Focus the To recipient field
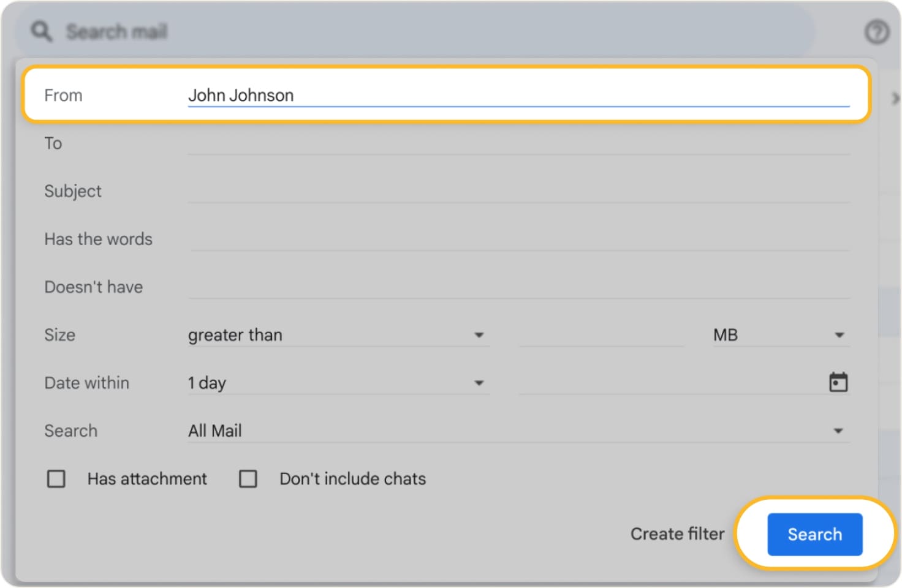 click(518, 143)
